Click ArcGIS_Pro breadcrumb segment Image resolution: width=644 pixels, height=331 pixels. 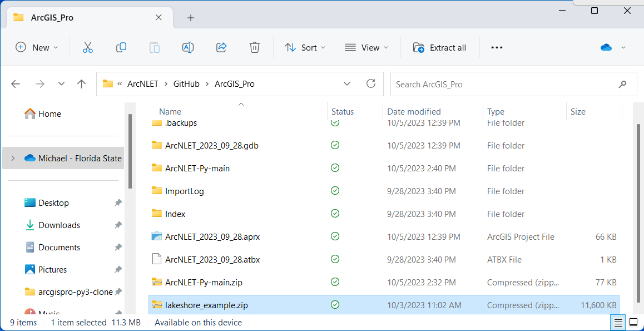235,84
